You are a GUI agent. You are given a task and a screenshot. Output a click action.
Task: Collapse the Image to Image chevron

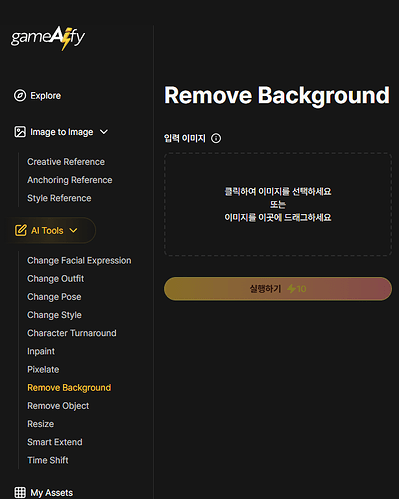point(104,132)
